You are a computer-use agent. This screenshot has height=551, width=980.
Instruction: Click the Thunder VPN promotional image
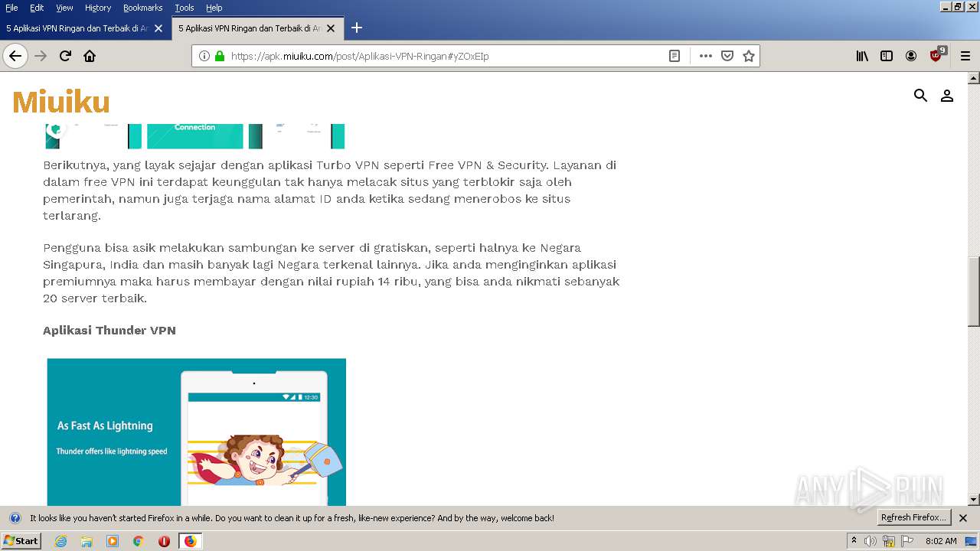click(x=196, y=432)
